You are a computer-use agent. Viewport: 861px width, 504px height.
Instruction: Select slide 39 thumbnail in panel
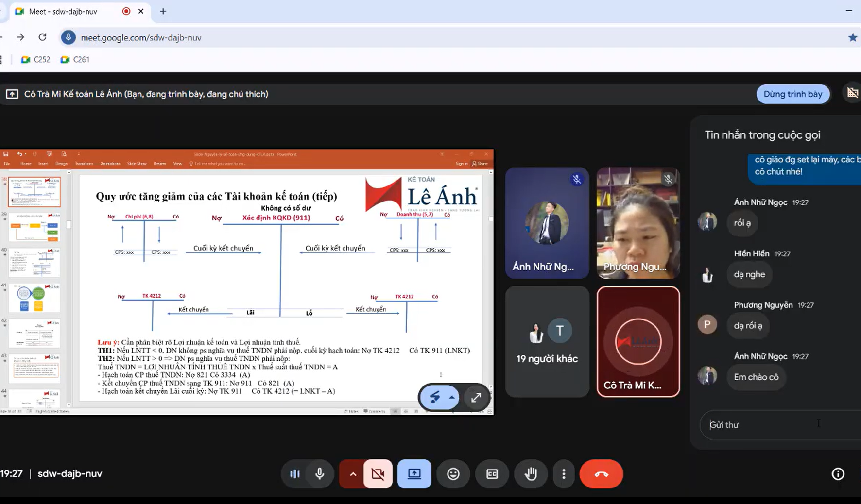point(34,227)
